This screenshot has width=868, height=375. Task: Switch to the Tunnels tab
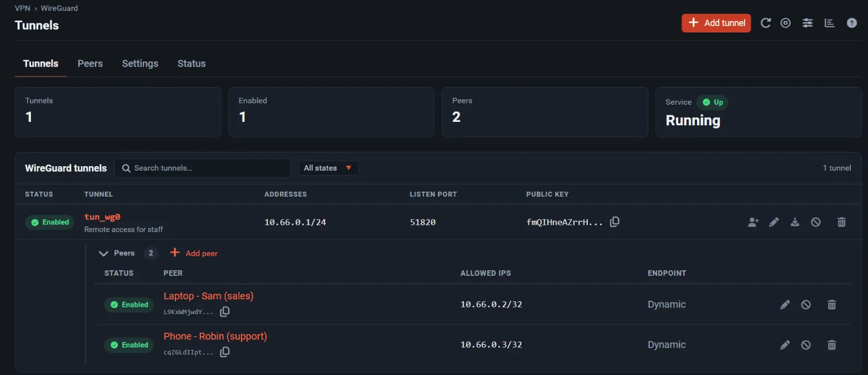click(x=41, y=64)
